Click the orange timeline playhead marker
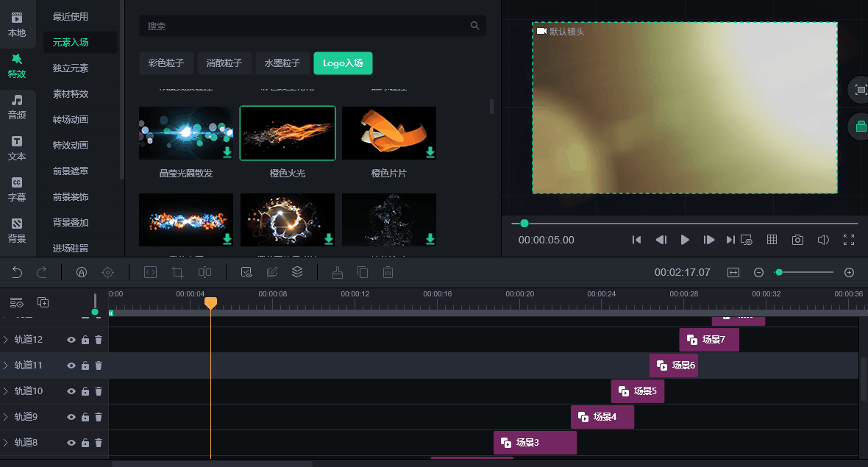868x467 pixels. click(x=210, y=303)
